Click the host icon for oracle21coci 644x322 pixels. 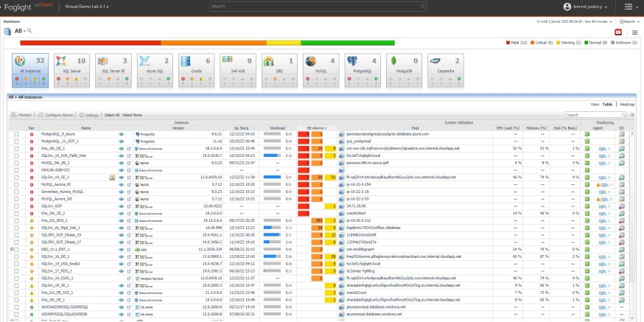coord(341,293)
